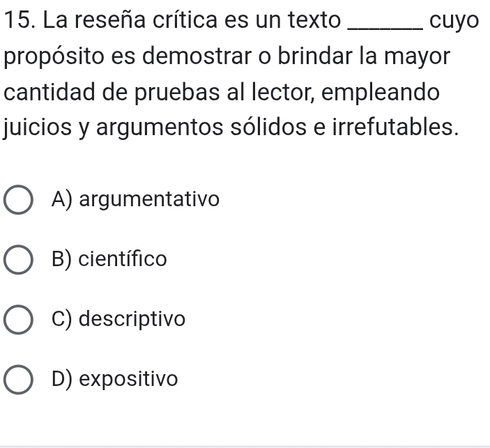This screenshot has height=448, width=490.
Task: Click the word 'empleando' in the question
Action: pos(381,93)
